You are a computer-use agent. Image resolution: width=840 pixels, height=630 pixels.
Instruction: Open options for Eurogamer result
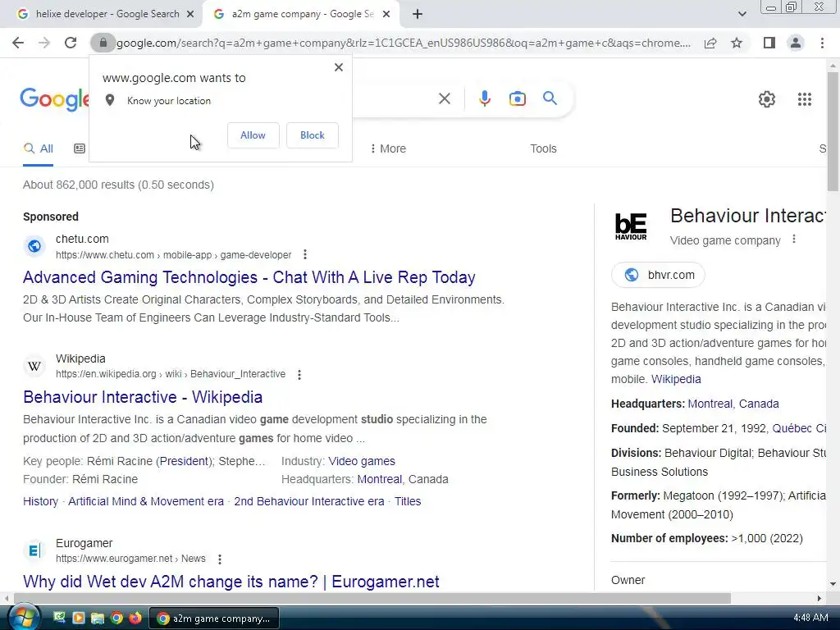pyautogui.click(x=220, y=559)
